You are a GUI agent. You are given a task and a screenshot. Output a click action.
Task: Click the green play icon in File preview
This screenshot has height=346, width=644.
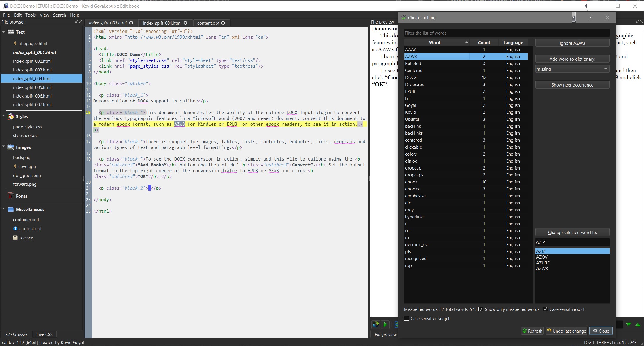385,324
